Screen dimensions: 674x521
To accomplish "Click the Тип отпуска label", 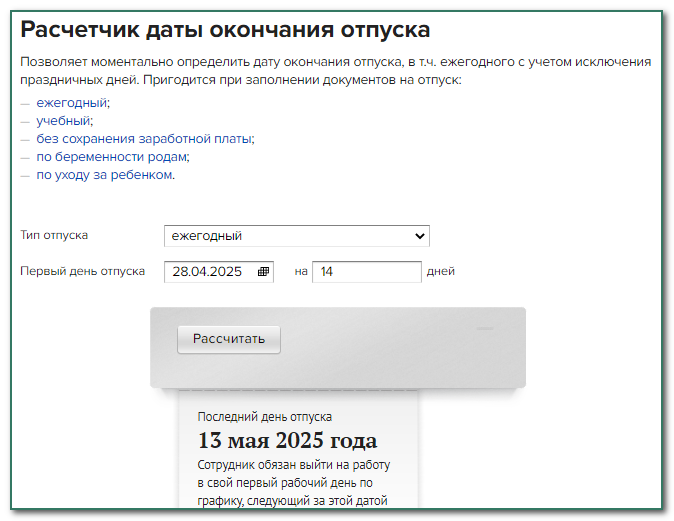I will click(54, 236).
